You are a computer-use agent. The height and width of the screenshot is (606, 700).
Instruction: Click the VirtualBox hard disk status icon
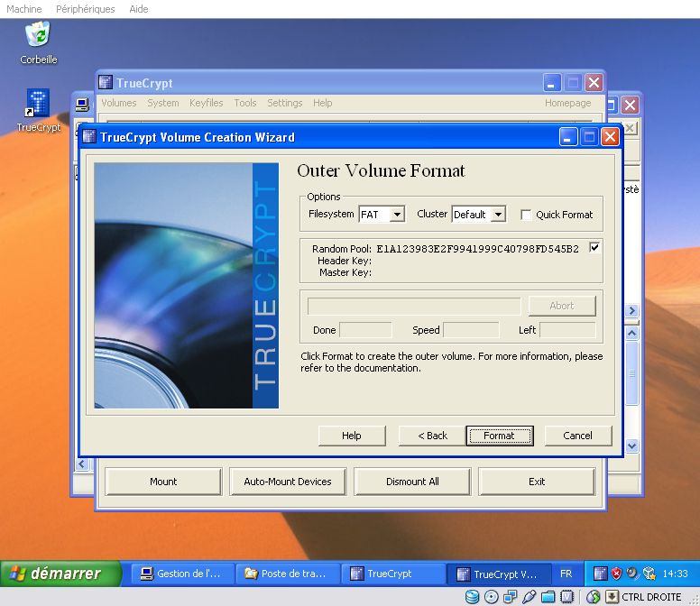coord(473,597)
